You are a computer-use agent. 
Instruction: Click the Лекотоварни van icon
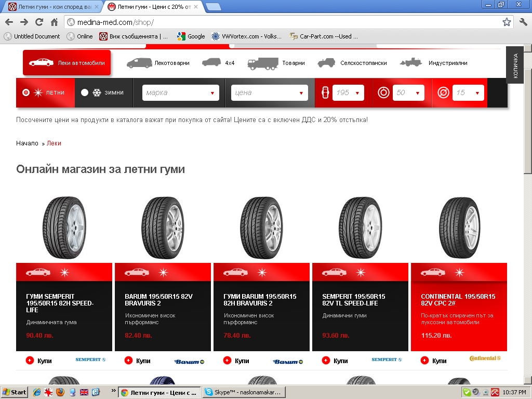[x=139, y=63]
